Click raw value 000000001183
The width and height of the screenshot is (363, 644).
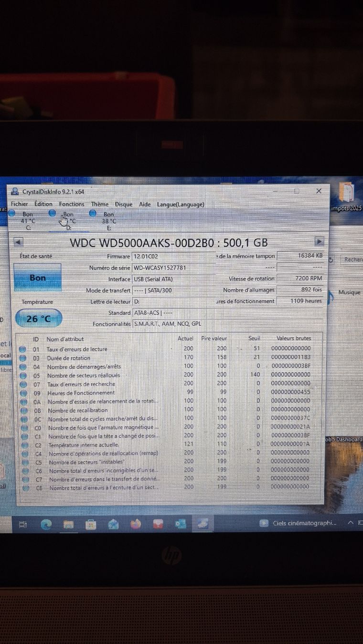tap(290, 357)
